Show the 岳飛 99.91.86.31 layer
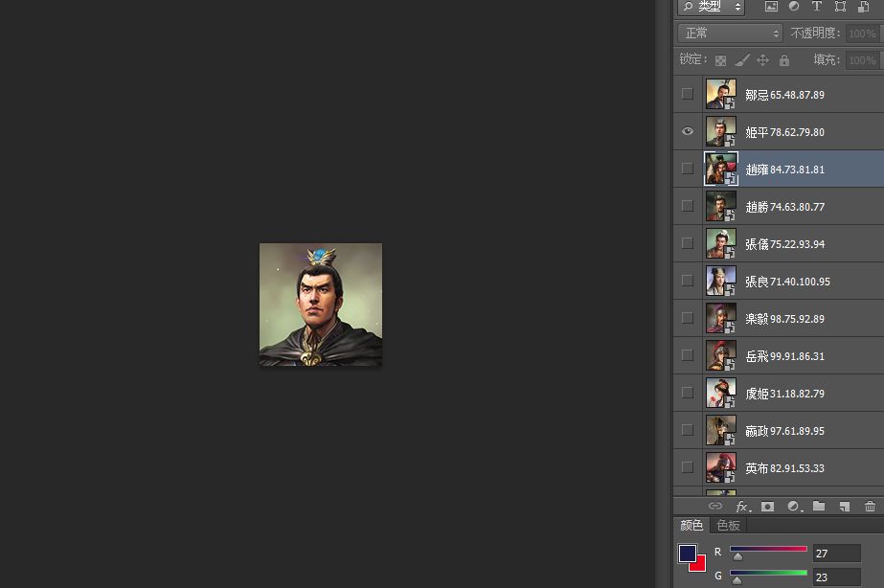Image resolution: width=884 pixels, height=588 pixels. coord(688,354)
